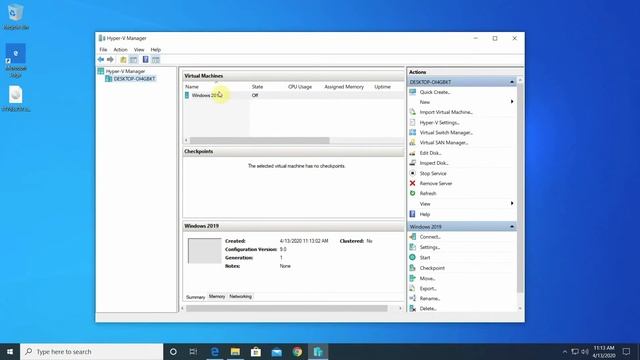This screenshot has height=360, width=640.
Task: Click Checkpoint action
Action: (432, 268)
